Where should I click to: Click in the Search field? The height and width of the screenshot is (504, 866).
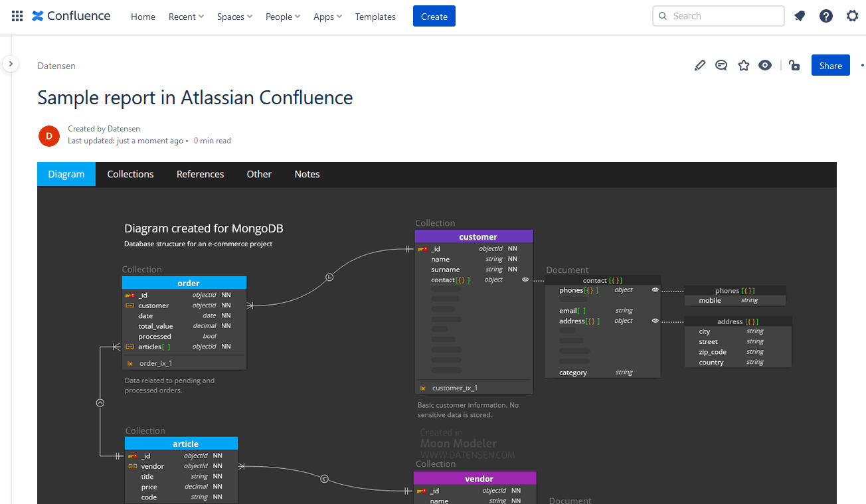tap(719, 16)
